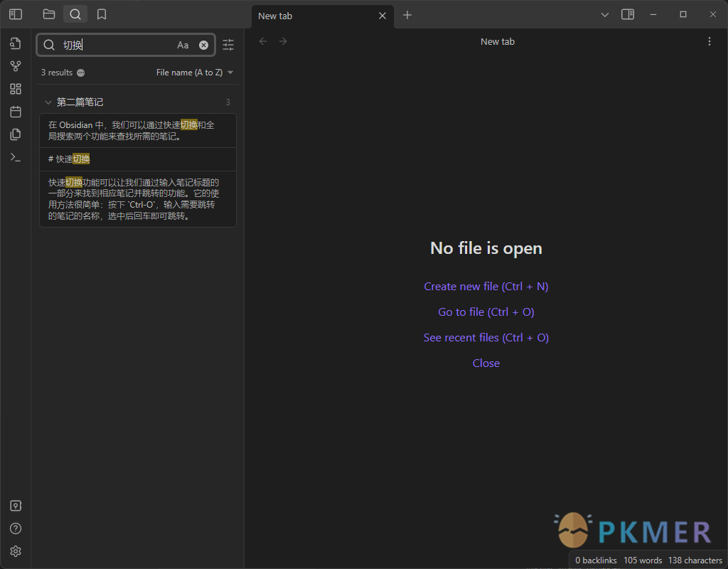Click the insert template ribbon icon
This screenshot has width=728, height=569.
[16, 134]
